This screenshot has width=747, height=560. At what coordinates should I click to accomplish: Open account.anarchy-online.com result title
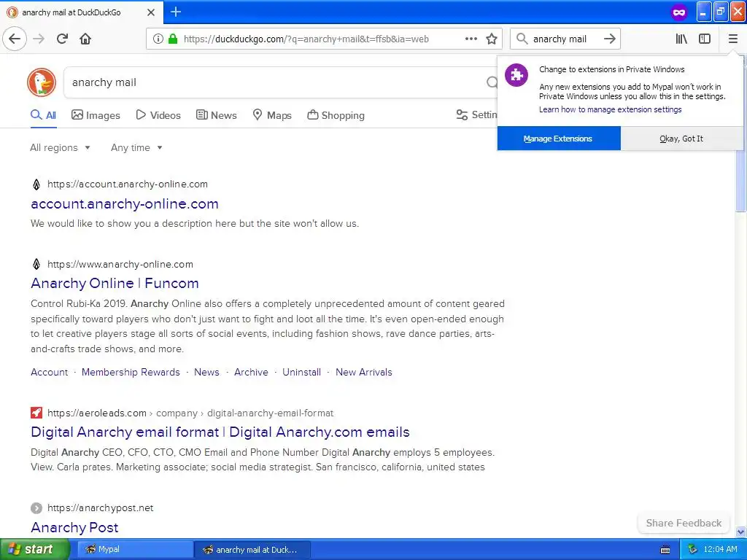point(125,204)
